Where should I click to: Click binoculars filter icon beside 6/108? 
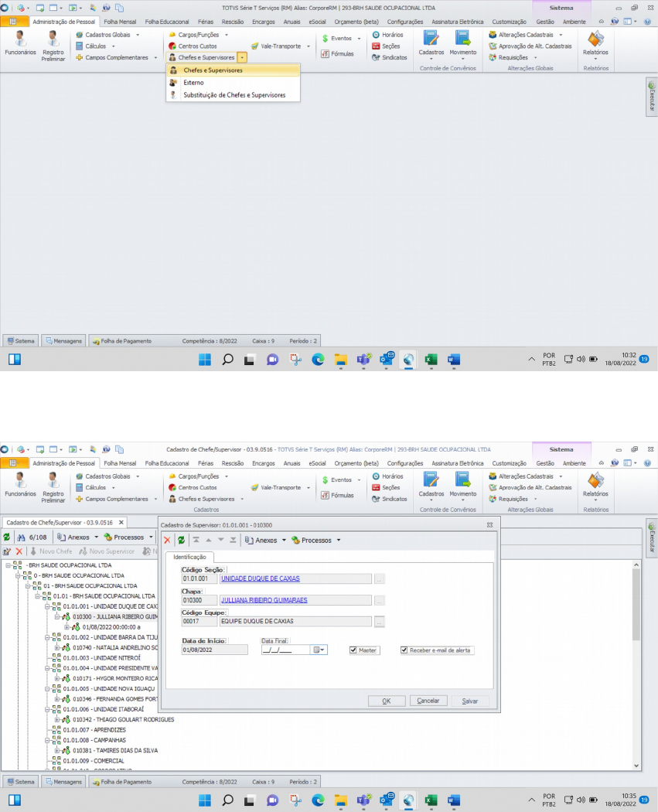tap(21, 537)
